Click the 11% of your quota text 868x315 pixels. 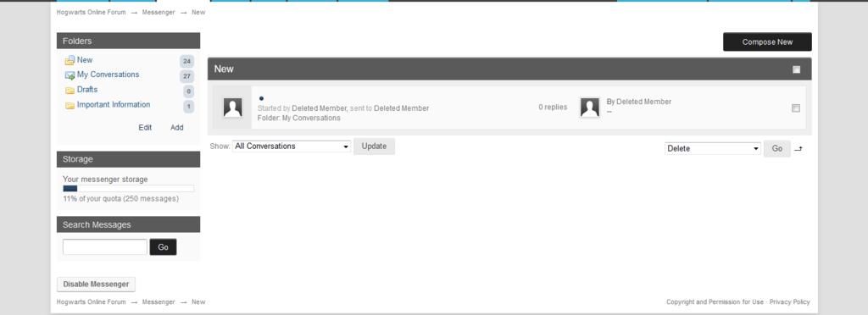pyautogui.click(x=120, y=198)
